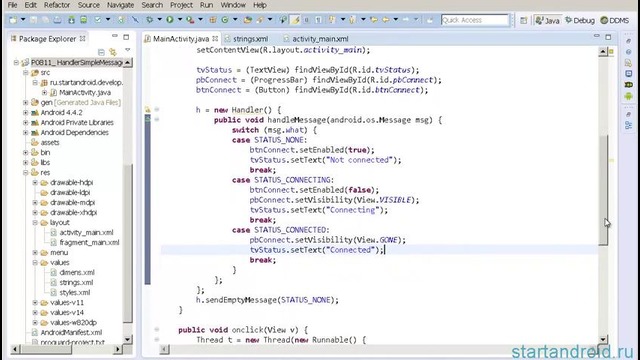
Task: Open the Android Virtual Device Manager icon
Action: 83,20
